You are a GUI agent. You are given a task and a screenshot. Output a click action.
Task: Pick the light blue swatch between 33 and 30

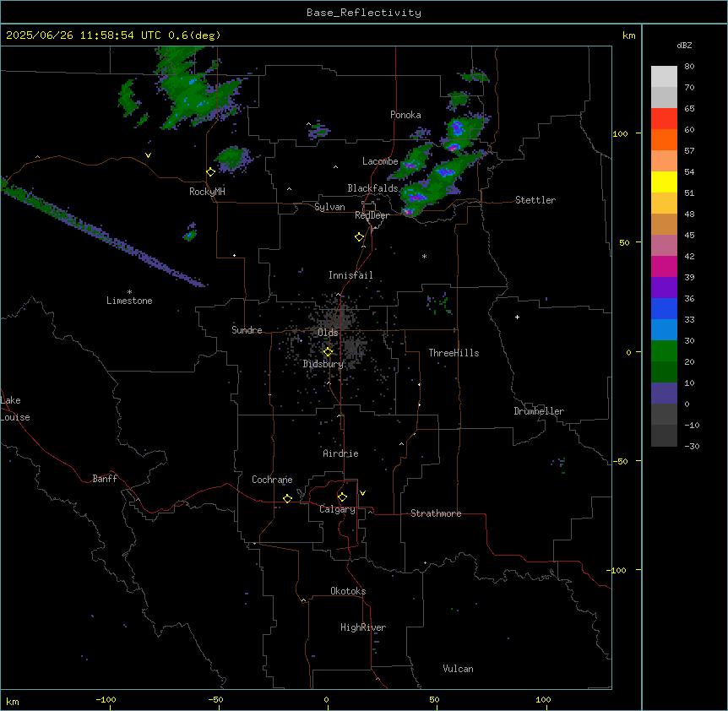coord(664,329)
